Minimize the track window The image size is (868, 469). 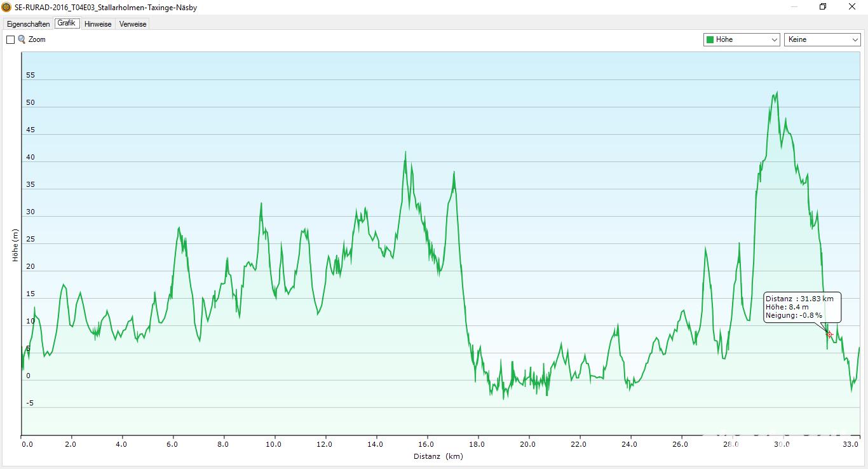pyautogui.click(x=794, y=7)
